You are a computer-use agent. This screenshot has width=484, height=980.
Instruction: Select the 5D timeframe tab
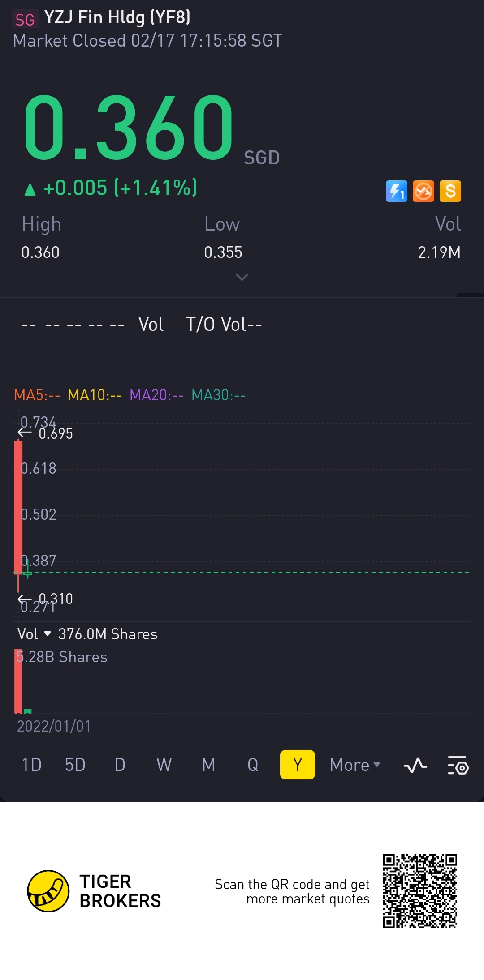(75, 765)
